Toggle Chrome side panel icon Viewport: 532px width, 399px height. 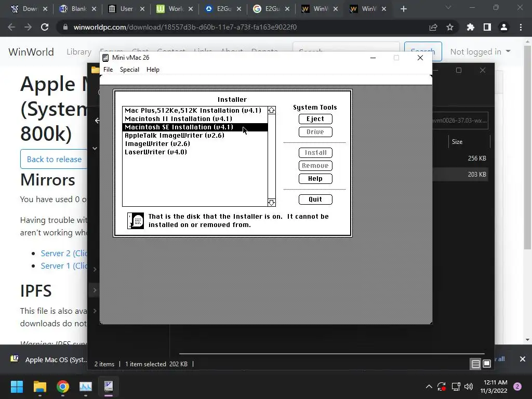[x=487, y=27]
